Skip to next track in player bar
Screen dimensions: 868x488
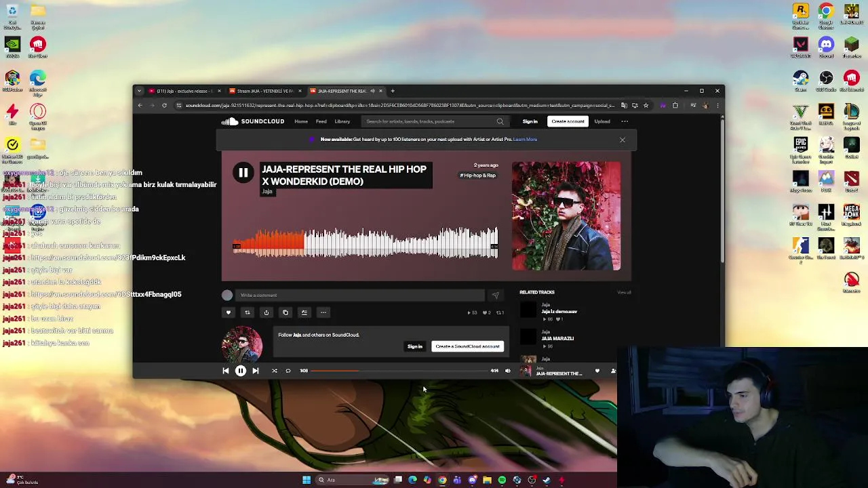pyautogui.click(x=255, y=371)
